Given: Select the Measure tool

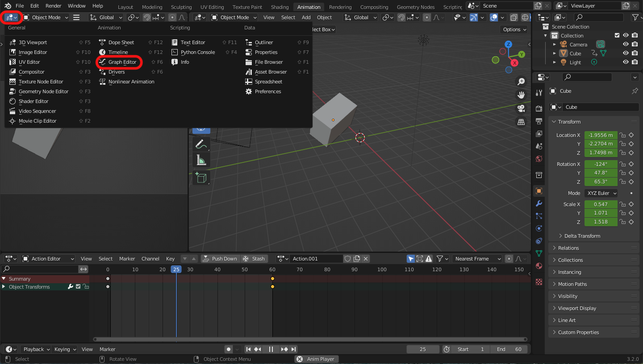Looking at the screenshot, I should [201, 160].
